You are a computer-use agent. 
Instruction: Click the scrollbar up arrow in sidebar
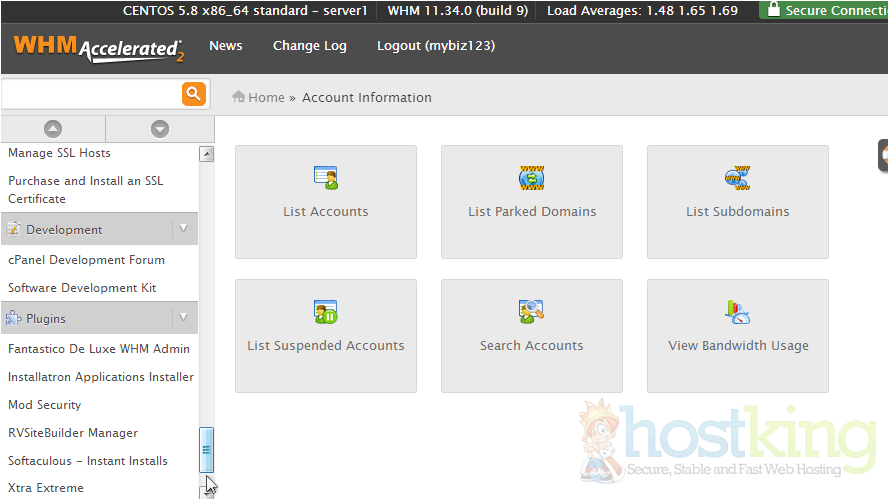point(207,154)
